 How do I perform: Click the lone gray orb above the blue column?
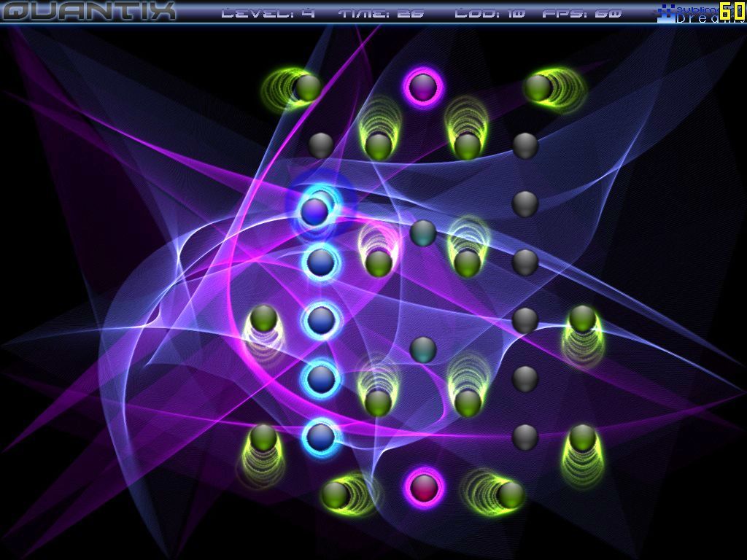(321, 146)
